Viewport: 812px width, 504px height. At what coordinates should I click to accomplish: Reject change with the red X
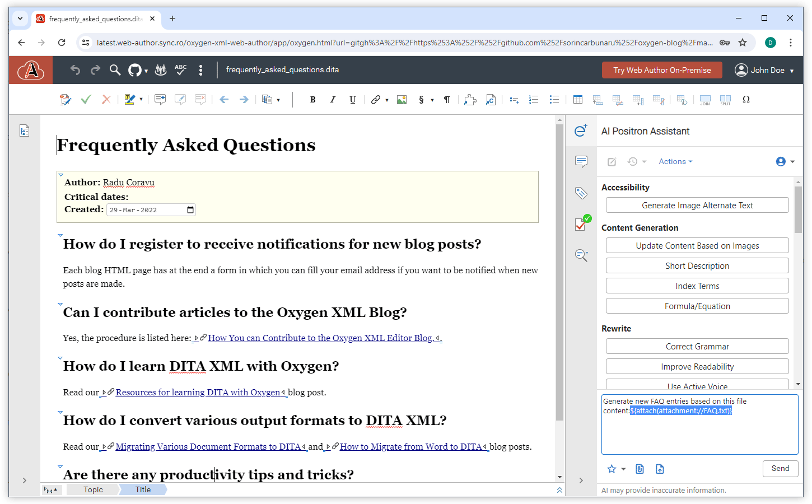tap(106, 100)
